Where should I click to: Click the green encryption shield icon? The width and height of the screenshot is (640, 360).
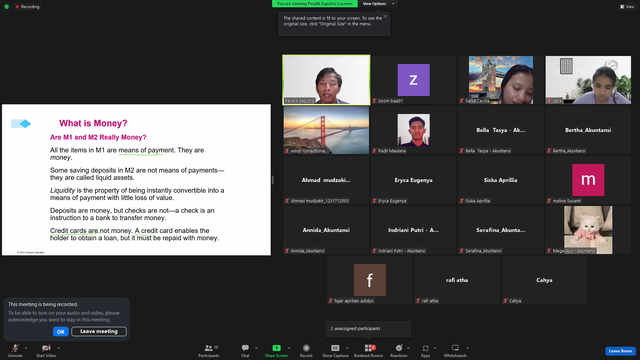(7, 7)
